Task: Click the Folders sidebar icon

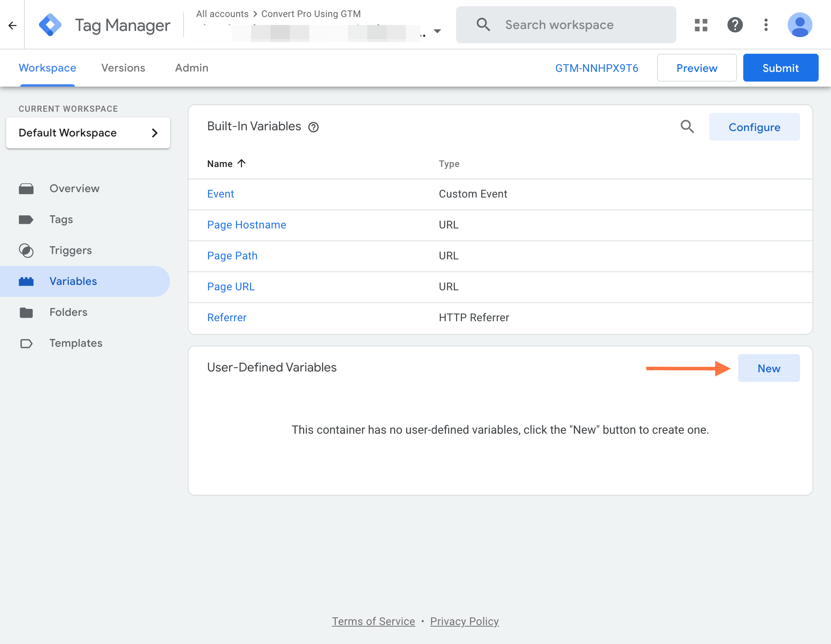Action: click(x=26, y=312)
